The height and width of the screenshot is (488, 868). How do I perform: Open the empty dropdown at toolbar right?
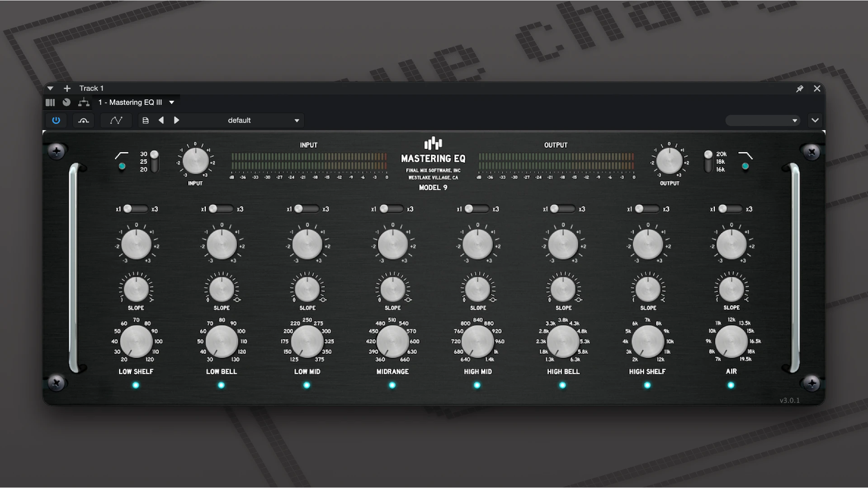point(763,120)
